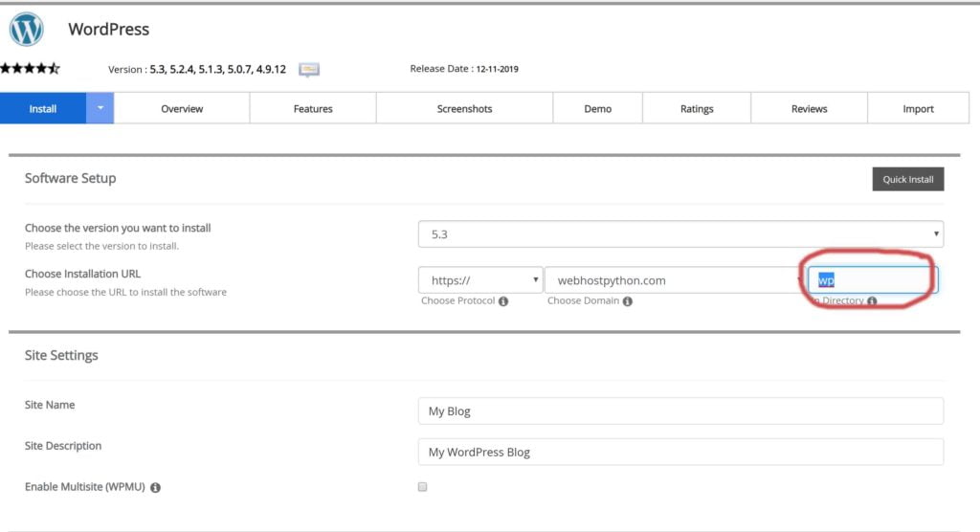
Task: Click the Site Settings heading
Action: pyautogui.click(x=61, y=355)
